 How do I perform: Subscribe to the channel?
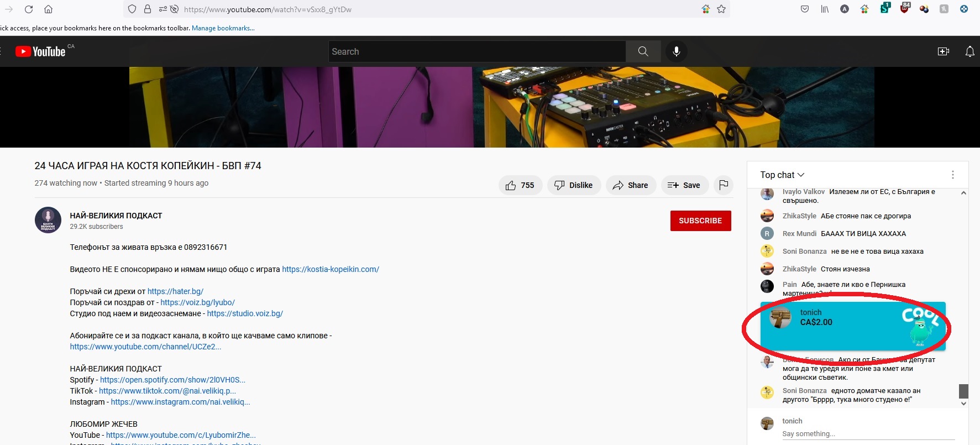[x=700, y=221]
